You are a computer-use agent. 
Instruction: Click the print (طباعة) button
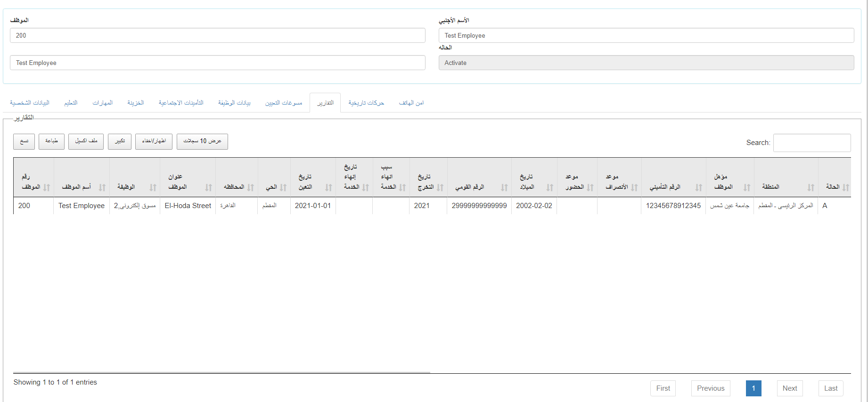click(51, 141)
